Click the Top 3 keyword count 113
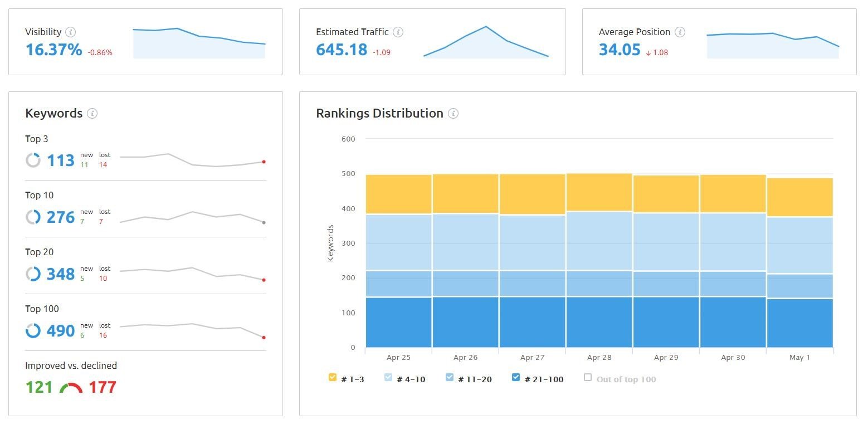Screen dimensions: 868x424 (x=61, y=160)
